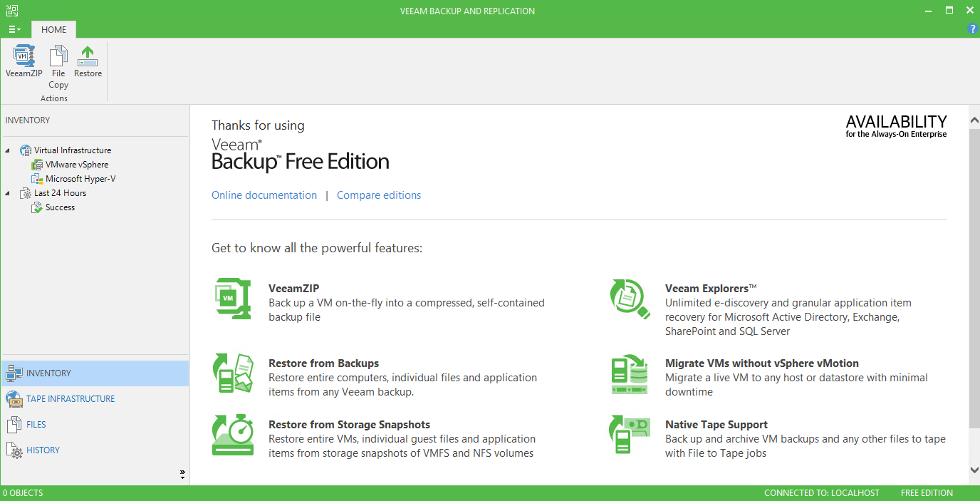980x501 pixels.
Task: Click the Native Tape Support icon
Action: click(x=630, y=435)
